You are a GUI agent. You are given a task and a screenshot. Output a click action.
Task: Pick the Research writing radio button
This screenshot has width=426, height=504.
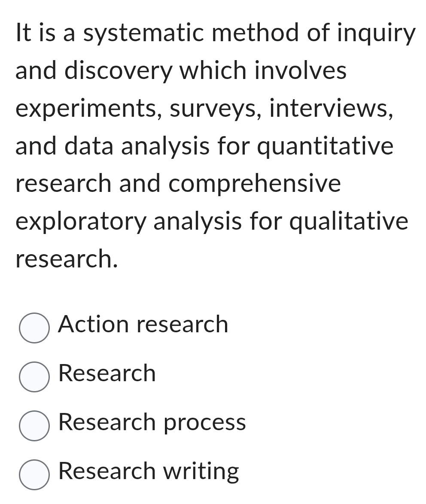click(34, 475)
